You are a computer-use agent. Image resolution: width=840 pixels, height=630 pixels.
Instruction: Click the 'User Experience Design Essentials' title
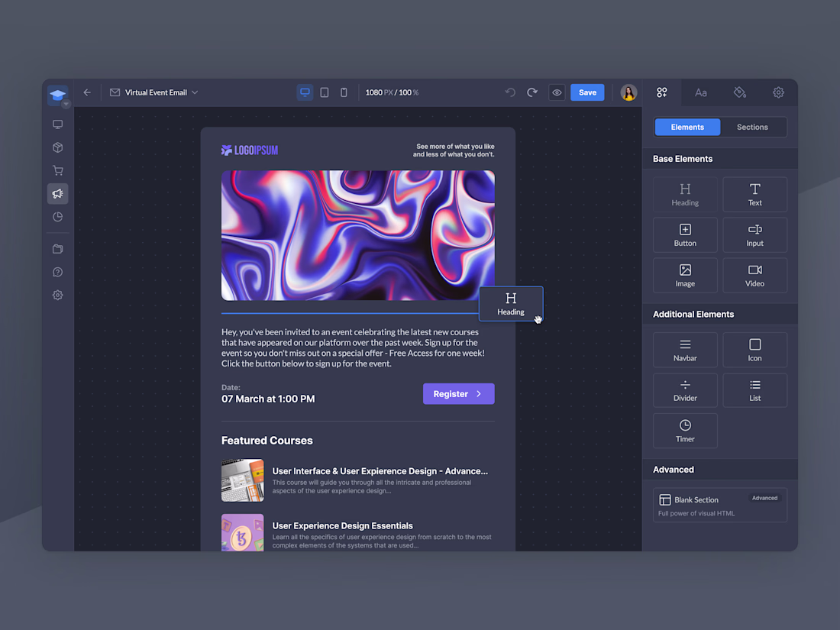pyautogui.click(x=342, y=525)
